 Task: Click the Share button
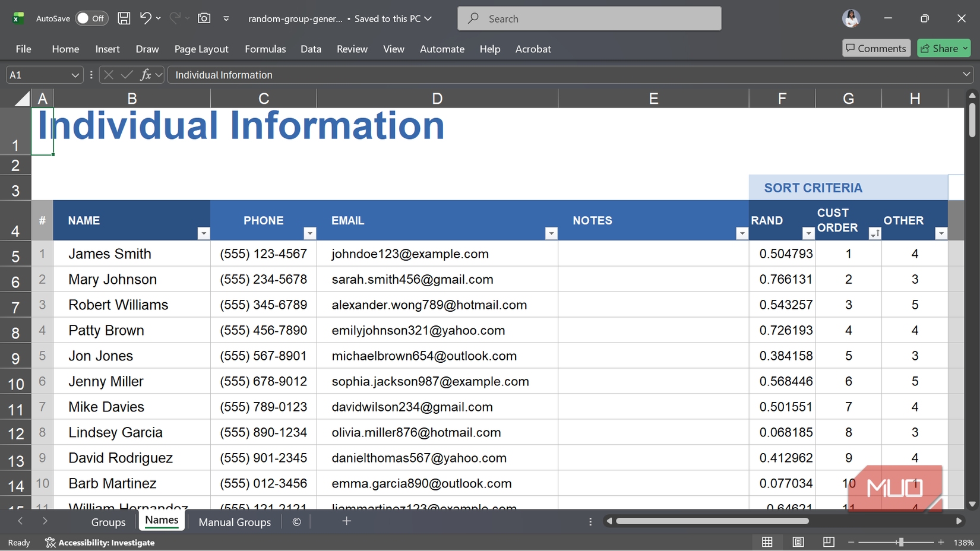(x=943, y=48)
